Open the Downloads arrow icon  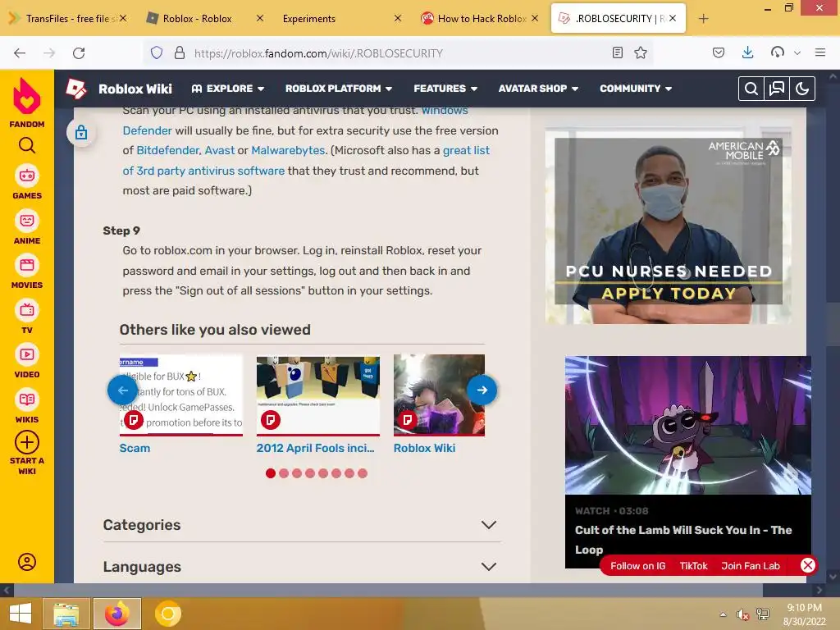pyautogui.click(x=748, y=52)
